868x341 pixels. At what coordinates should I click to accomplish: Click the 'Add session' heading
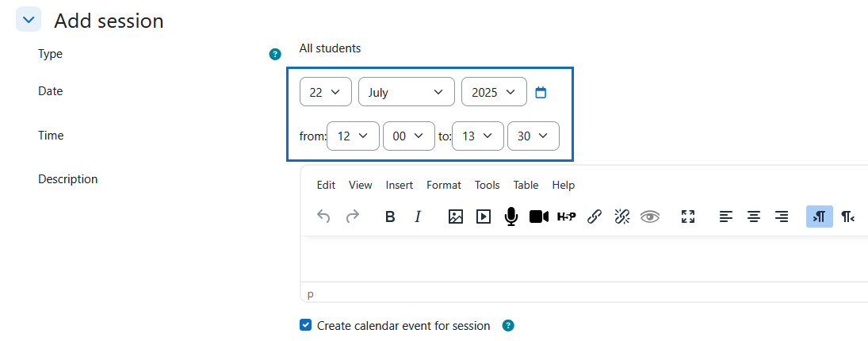click(x=109, y=21)
